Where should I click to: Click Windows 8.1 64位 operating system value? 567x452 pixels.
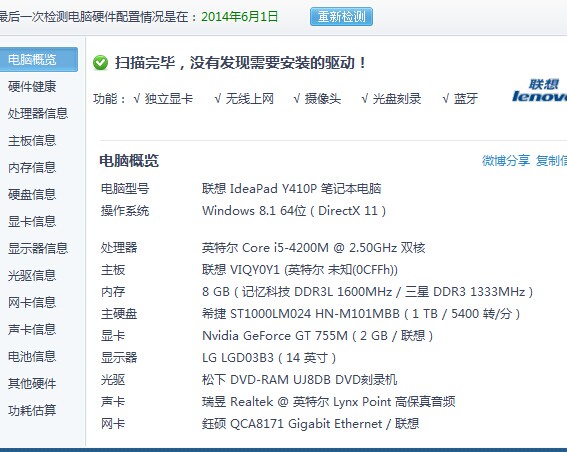[294, 211]
